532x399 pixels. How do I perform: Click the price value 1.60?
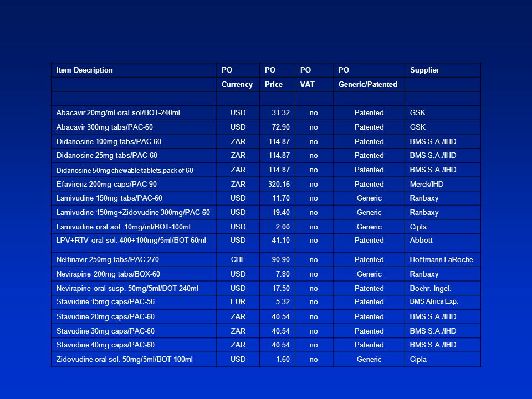(283, 359)
